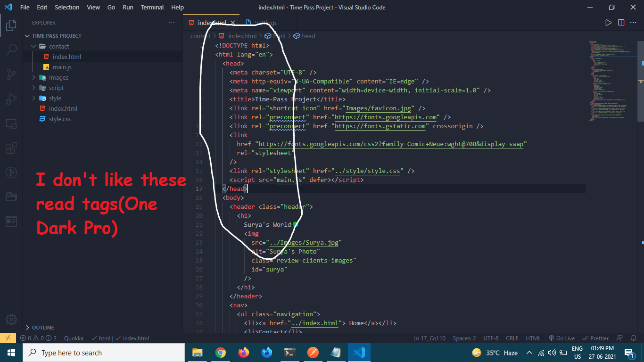Split the editor to the right

[x=621, y=23]
